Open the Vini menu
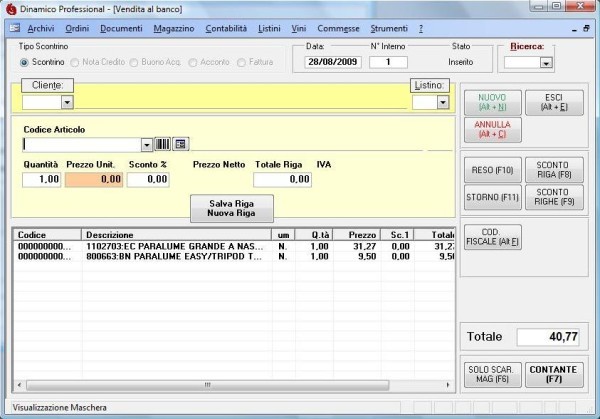Image resolution: width=600 pixels, height=419 pixels. [x=298, y=29]
